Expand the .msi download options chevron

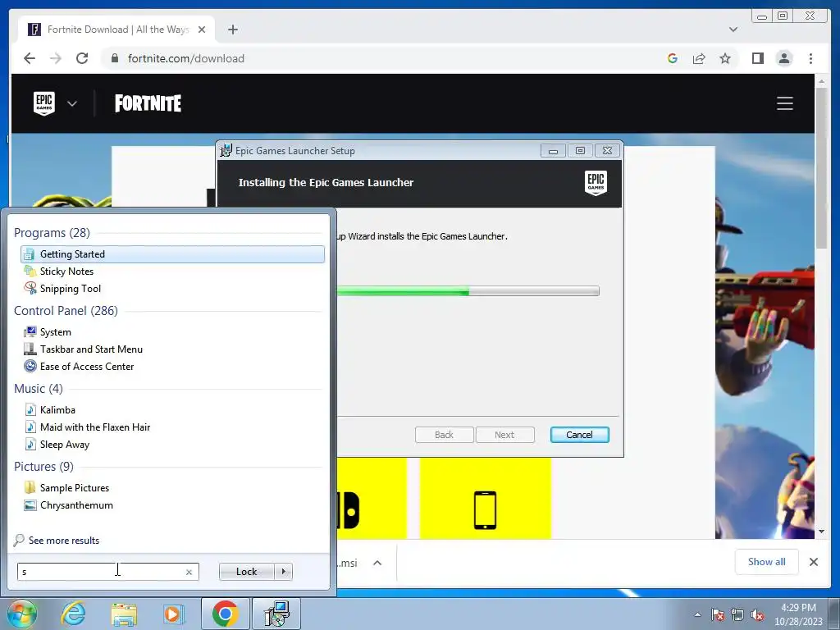[377, 563]
